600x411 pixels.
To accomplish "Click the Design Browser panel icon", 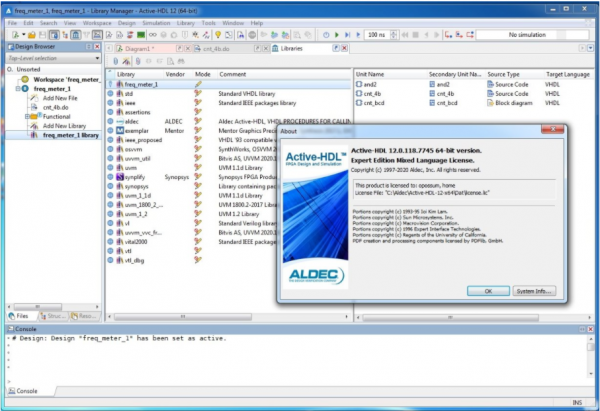I will [8, 48].
